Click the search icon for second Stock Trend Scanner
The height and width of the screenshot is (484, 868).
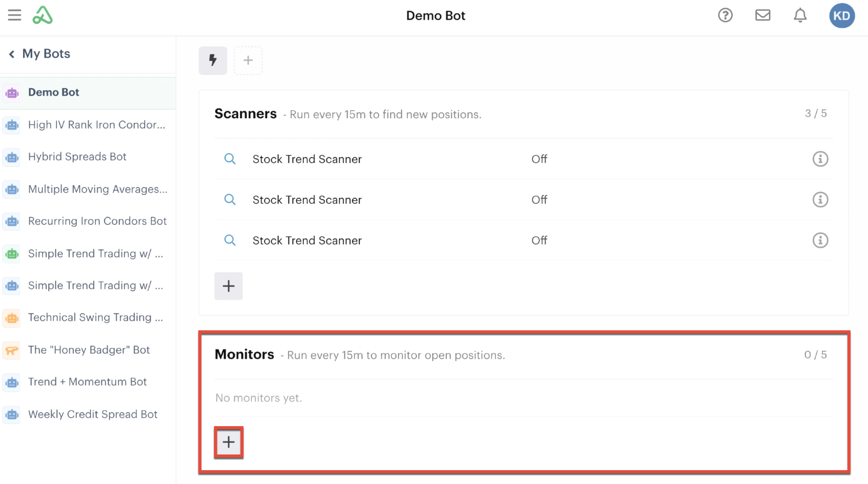[230, 200]
